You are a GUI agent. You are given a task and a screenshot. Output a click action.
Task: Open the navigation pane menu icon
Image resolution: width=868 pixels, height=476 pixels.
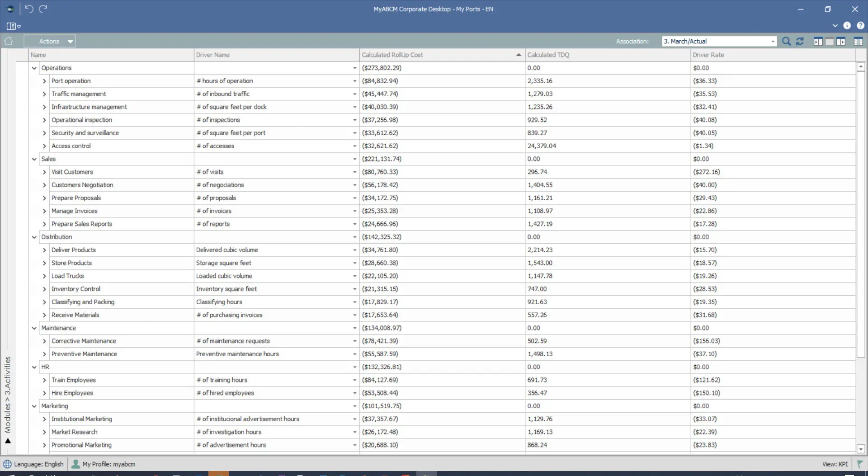pyautogui.click(x=14, y=26)
